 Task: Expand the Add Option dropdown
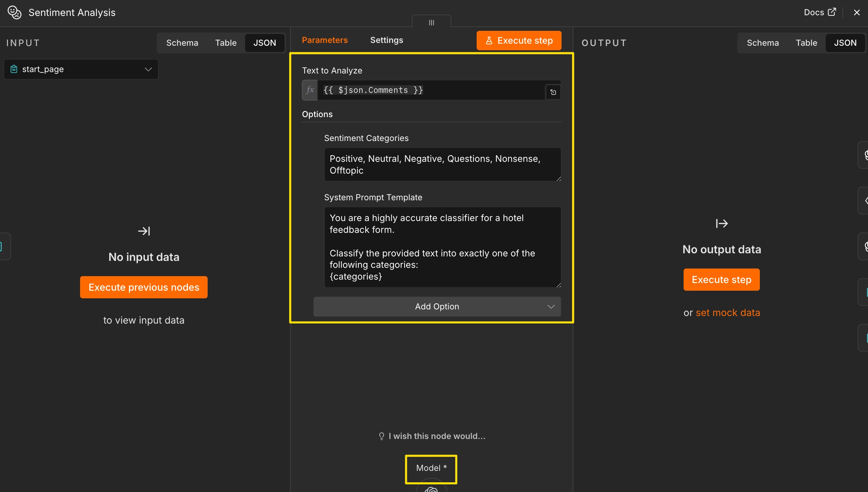437,307
